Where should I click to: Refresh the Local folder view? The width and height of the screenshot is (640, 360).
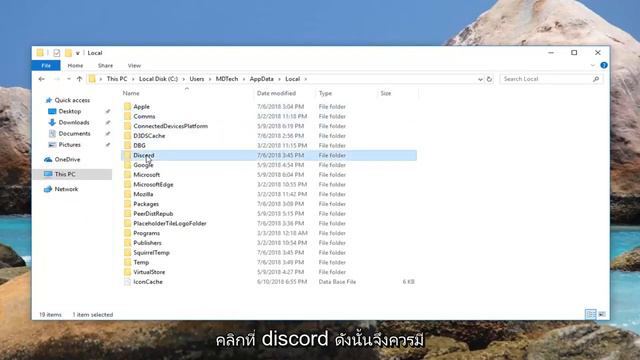[x=489, y=79]
